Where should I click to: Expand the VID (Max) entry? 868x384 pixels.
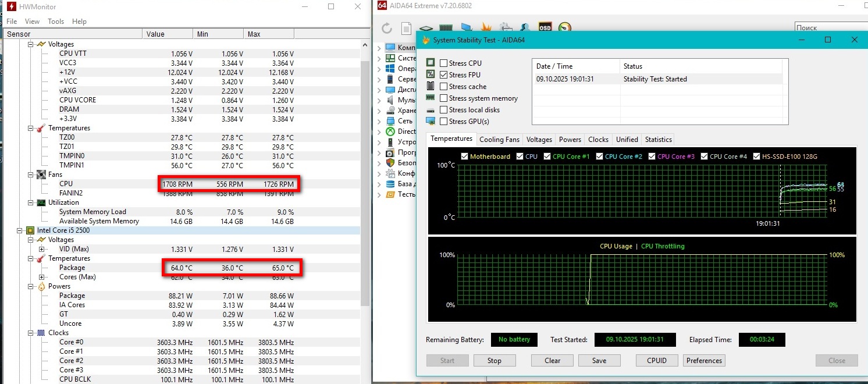(41, 249)
